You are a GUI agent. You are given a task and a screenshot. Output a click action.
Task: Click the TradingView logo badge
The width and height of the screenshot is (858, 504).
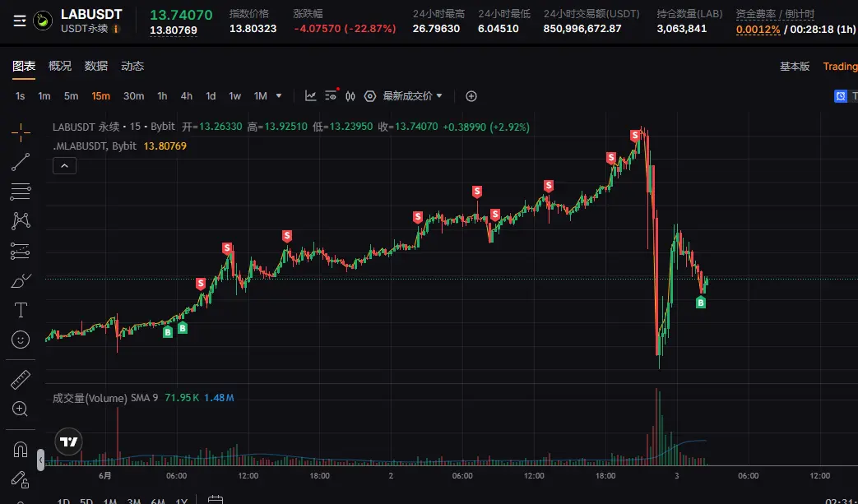[x=69, y=442]
